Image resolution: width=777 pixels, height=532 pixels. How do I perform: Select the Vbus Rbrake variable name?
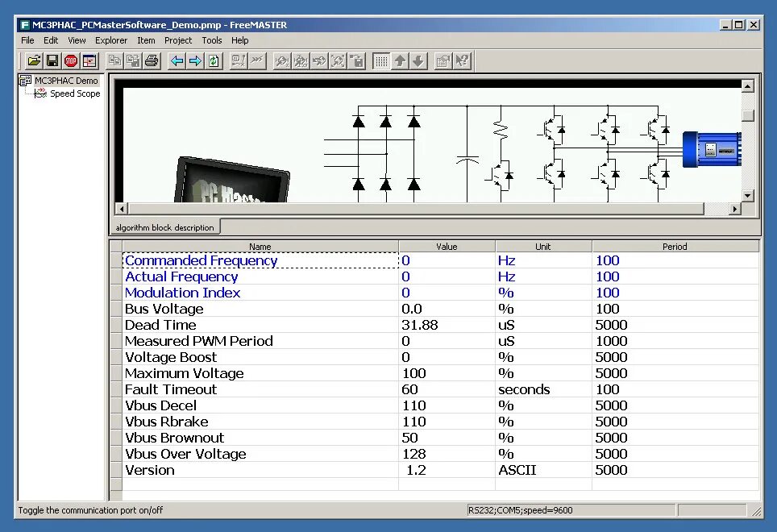coord(167,422)
